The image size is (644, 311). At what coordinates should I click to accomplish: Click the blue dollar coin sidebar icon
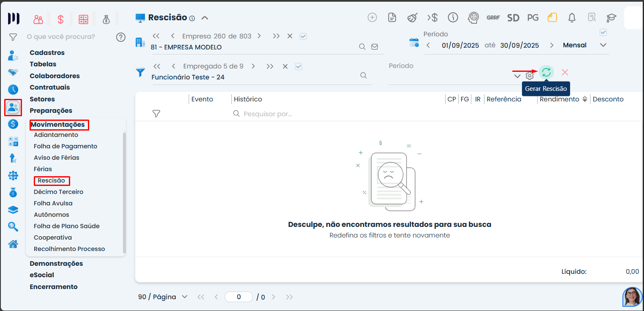coord(13,124)
